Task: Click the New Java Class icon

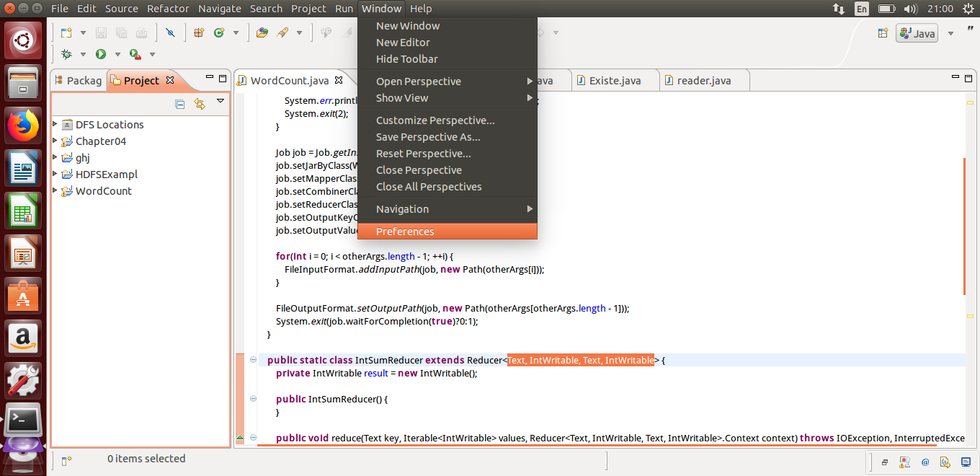Action: [218, 32]
